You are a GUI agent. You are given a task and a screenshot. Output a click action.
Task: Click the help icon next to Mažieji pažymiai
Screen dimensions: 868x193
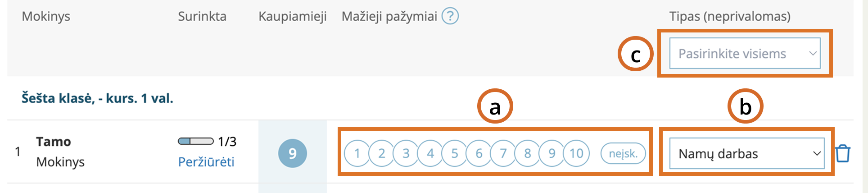(x=450, y=16)
